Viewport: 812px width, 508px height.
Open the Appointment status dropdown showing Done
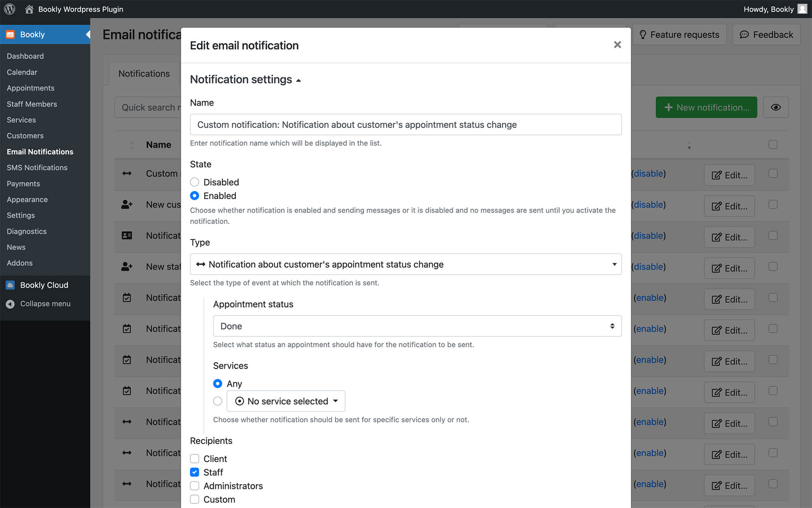[x=417, y=326]
